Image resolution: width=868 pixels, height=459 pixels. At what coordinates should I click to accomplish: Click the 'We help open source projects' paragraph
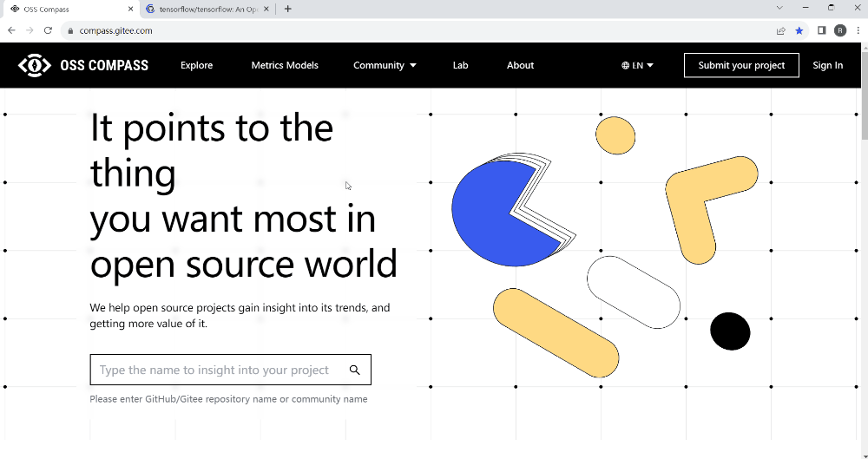click(240, 316)
